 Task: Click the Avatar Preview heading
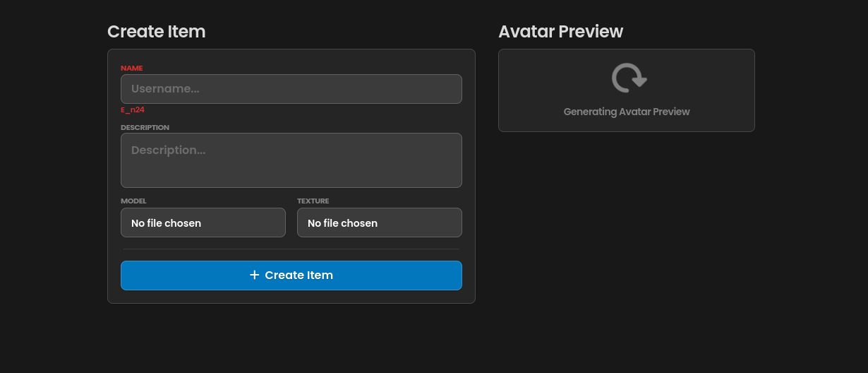click(560, 32)
